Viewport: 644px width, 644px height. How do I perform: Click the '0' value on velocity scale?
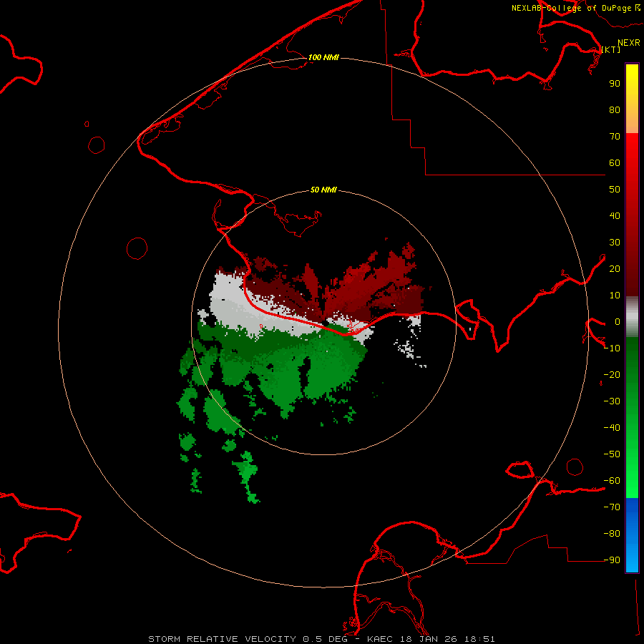(x=618, y=321)
